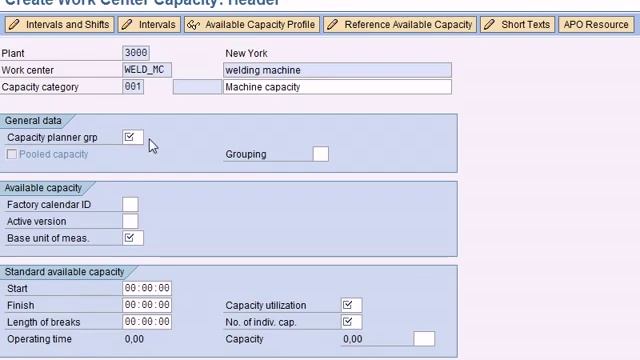Open the Intervals and Shifts button
Viewport: 640px width, 360px height.
coord(60,24)
